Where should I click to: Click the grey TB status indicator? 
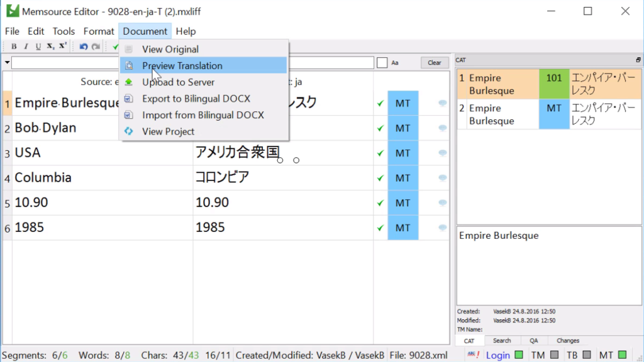click(x=587, y=354)
